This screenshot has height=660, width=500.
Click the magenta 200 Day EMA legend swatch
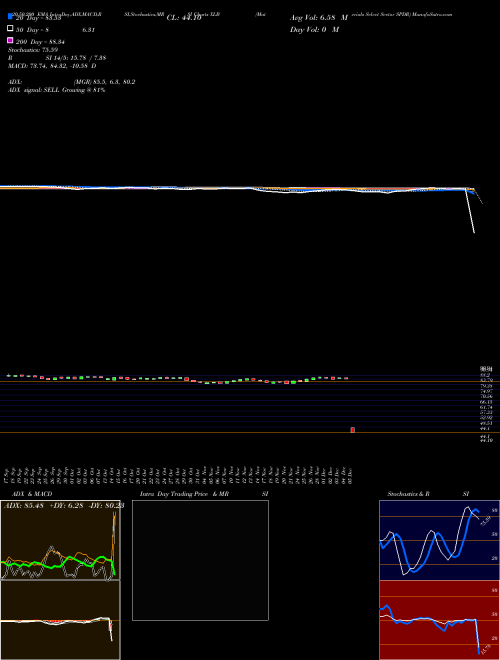click(x=11, y=40)
